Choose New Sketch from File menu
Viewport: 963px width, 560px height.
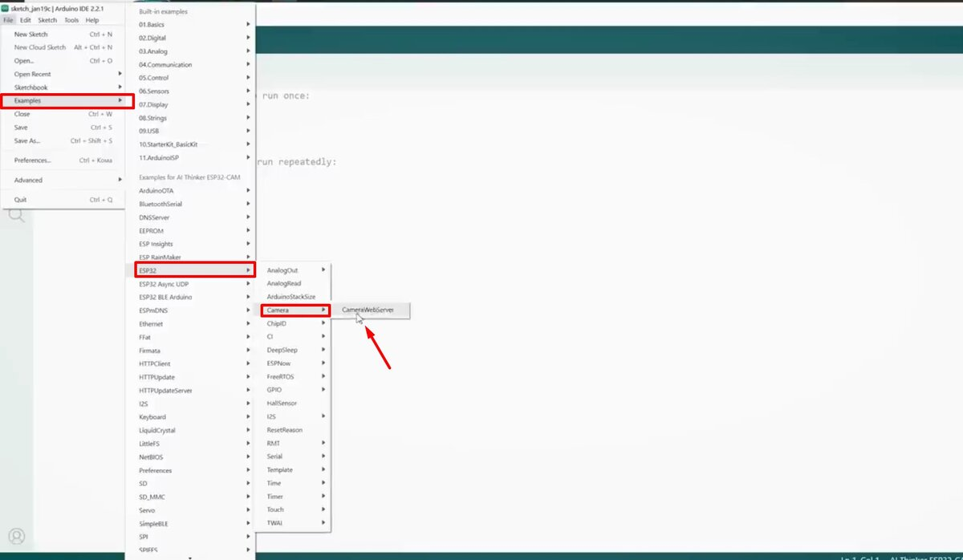point(63,34)
